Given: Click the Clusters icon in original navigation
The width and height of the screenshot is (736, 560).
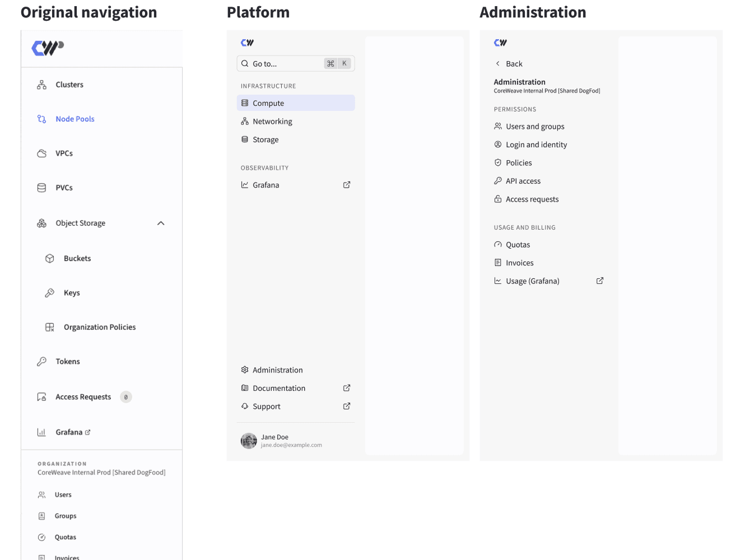Looking at the screenshot, I should 41,84.
